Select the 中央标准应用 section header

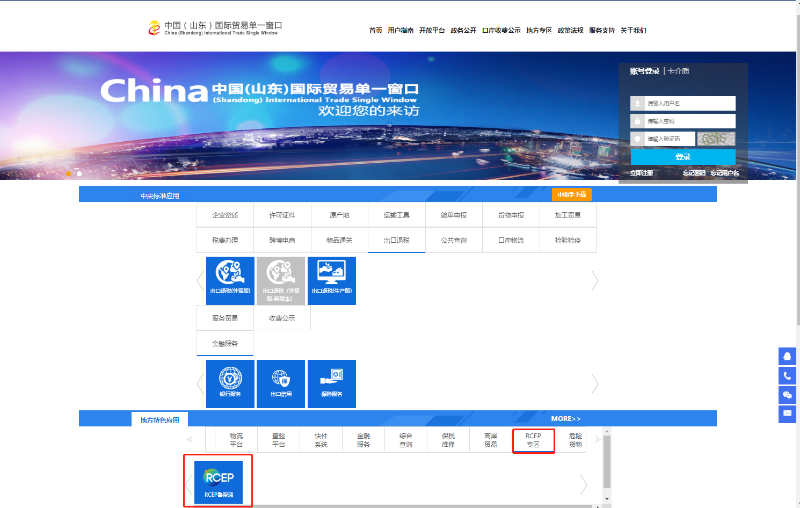[160, 196]
